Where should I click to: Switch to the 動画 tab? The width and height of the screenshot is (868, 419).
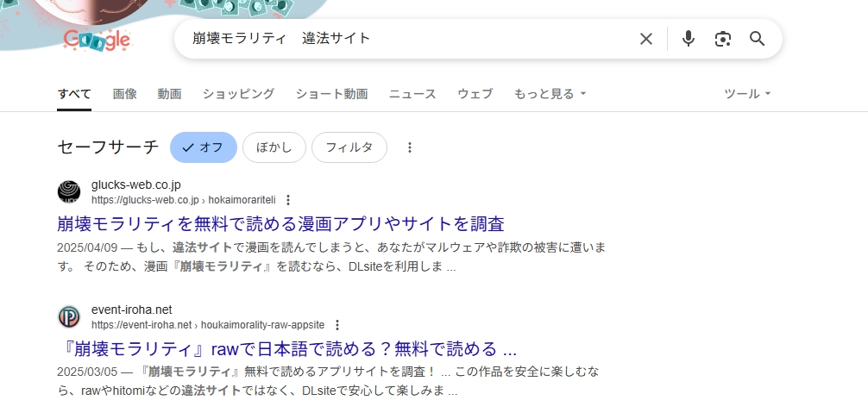[x=169, y=94]
